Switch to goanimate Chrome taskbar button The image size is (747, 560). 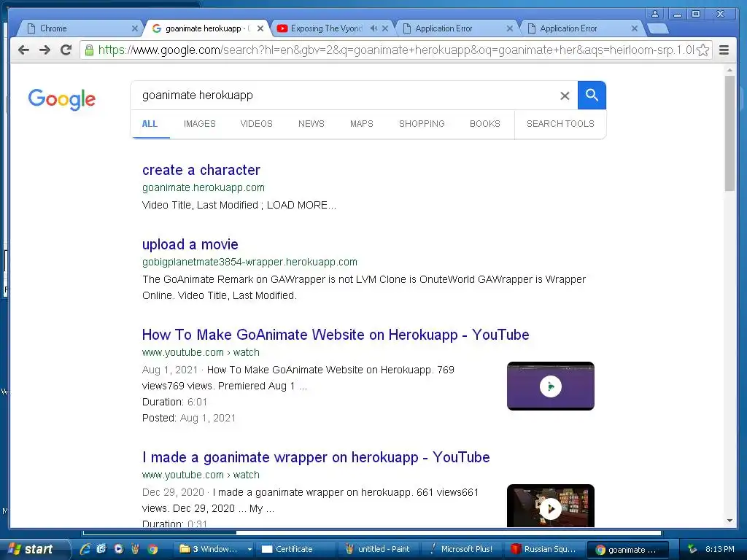tap(627, 550)
